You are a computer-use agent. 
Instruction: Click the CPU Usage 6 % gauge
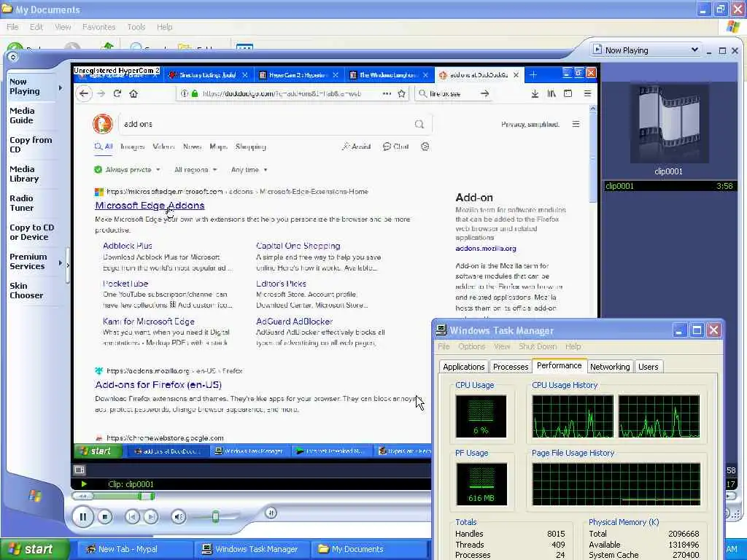click(x=481, y=416)
